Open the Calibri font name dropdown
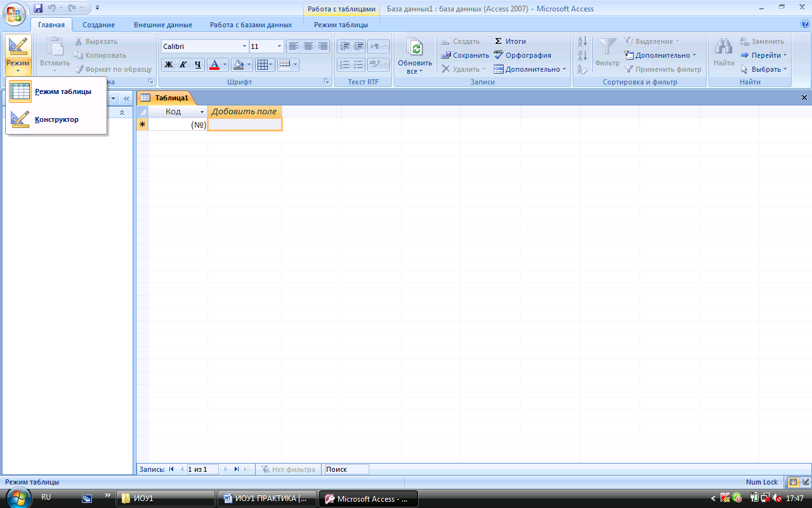The height and width of the screenshot is (508, 812). (245, 46)
